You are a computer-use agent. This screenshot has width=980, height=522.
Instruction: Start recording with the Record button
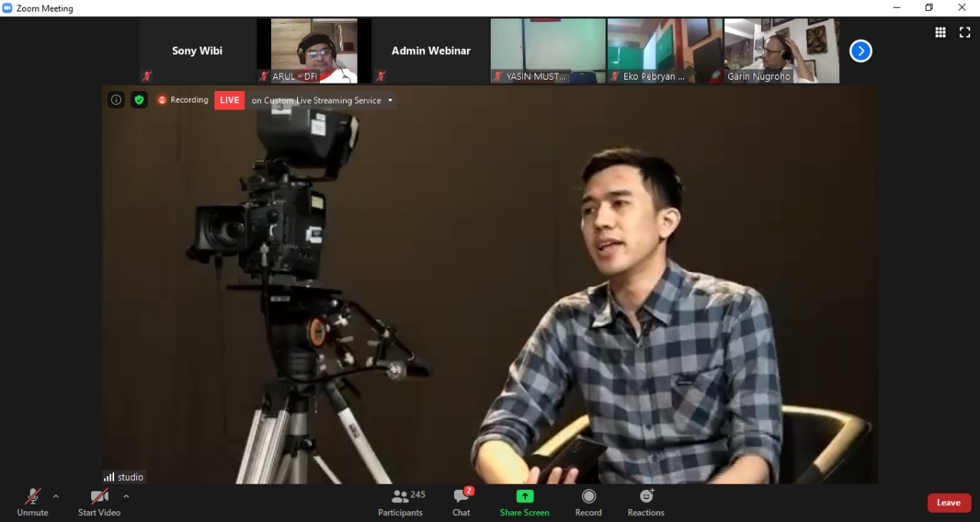pyautogui.click(x=588, y=503)
